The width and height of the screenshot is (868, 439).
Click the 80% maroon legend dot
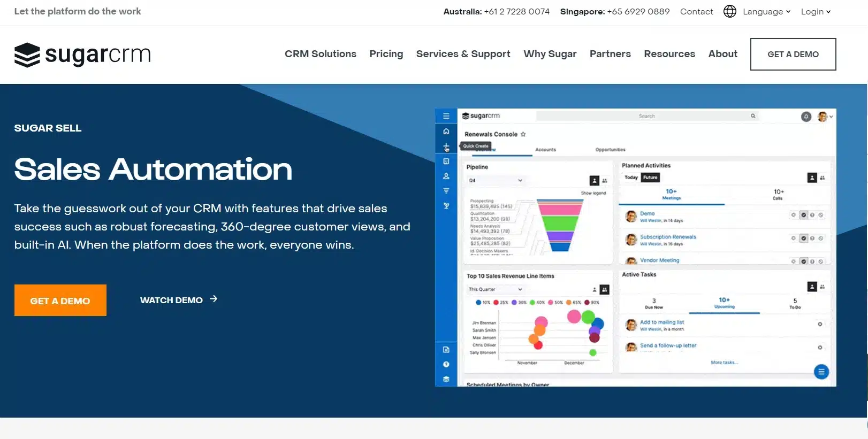pyautogui.click(x=587, y=303)
